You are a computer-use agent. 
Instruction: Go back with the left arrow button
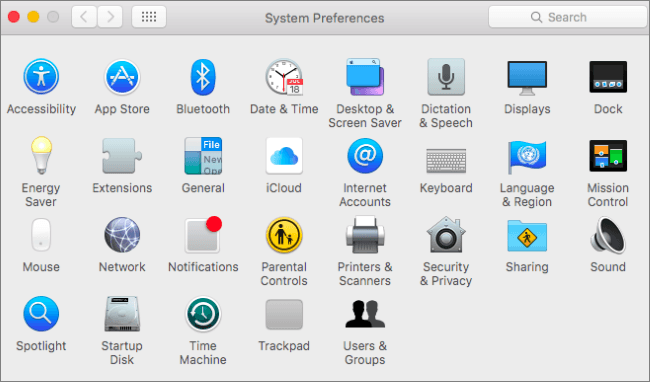(84, 17)
